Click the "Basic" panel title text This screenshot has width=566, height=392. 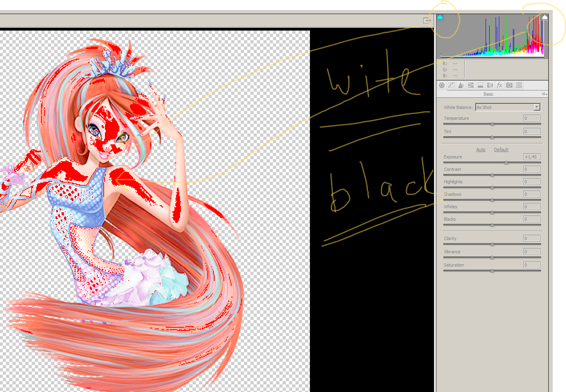[488, 94]
